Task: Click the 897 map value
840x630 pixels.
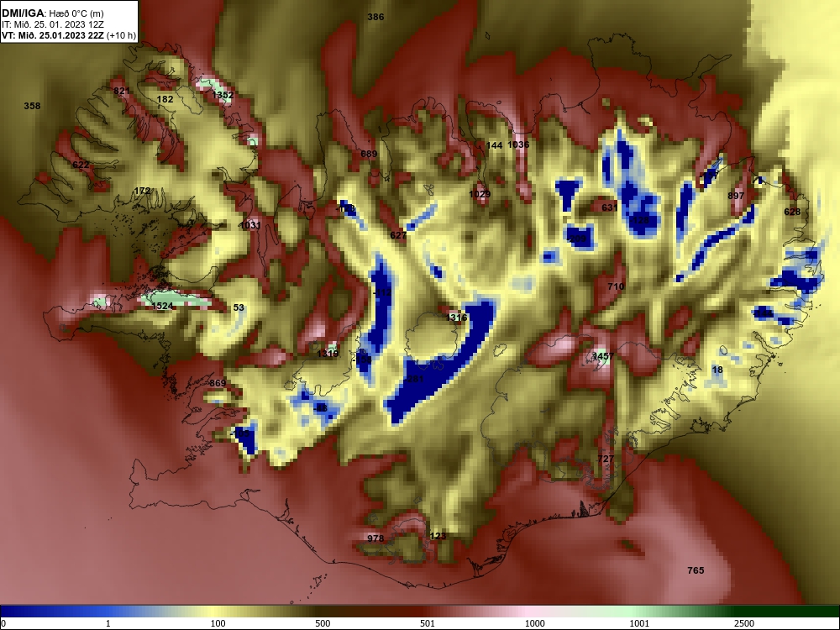Action: pos(736,196)
